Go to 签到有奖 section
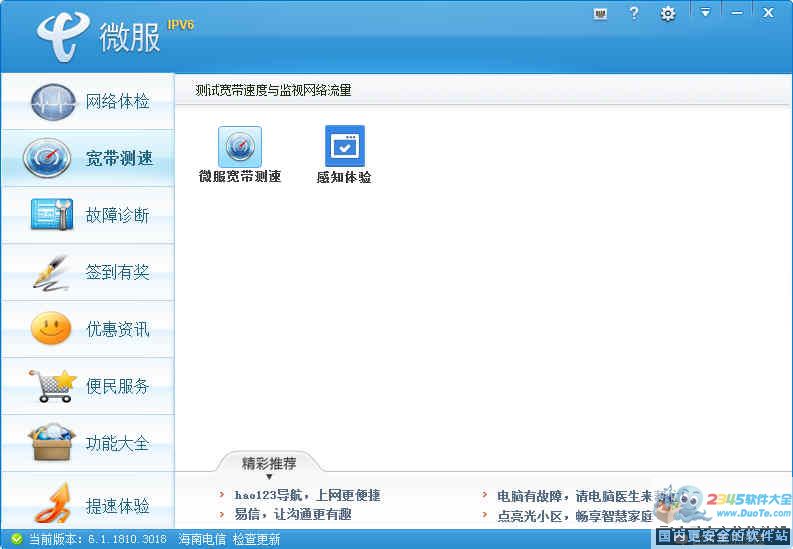The image size is (793, 549). point(87,272)
